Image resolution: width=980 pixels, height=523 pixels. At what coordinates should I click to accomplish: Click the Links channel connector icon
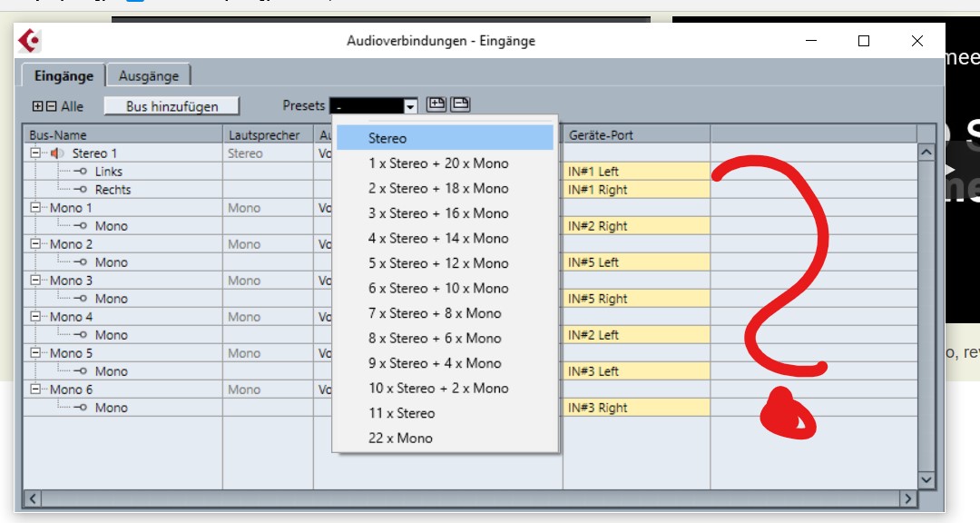point(81,172)
